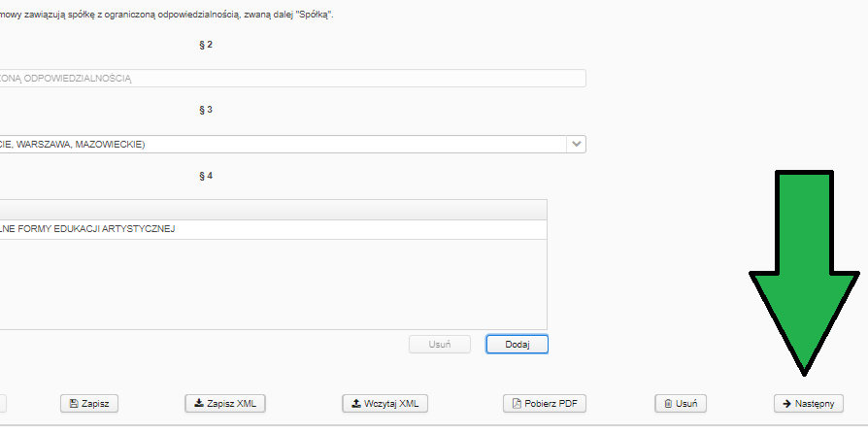This screenshot has width=868, height=434.
Task: Click Dodaj to add an activity
Action: point(517,345)
